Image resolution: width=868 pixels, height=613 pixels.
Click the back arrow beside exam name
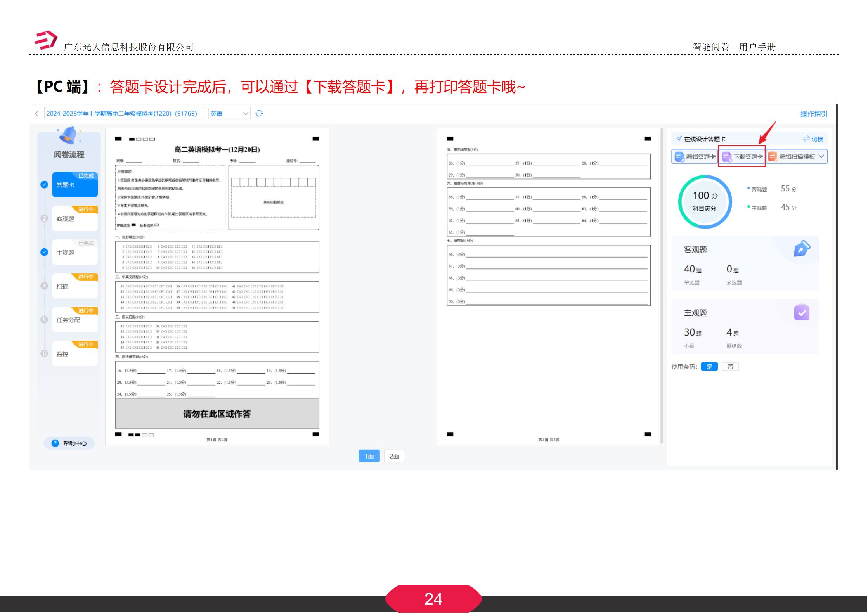36,113
